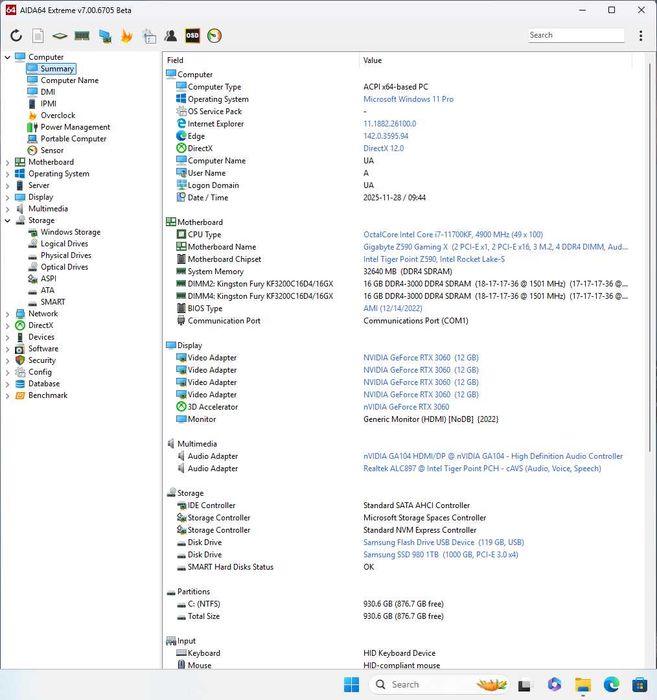657x700 pixels.
Task: Open Realtek ALC897 audio adapter link
Action: tap(482, 468)
